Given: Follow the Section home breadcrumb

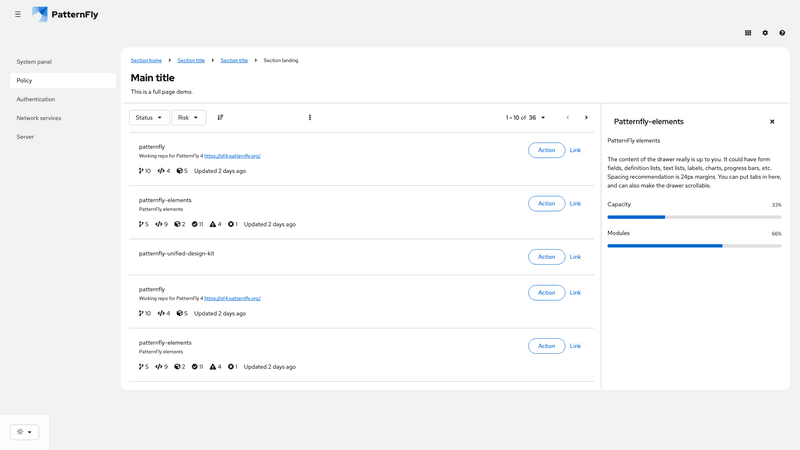Looking at the screenshot, I should click(146, 60).
